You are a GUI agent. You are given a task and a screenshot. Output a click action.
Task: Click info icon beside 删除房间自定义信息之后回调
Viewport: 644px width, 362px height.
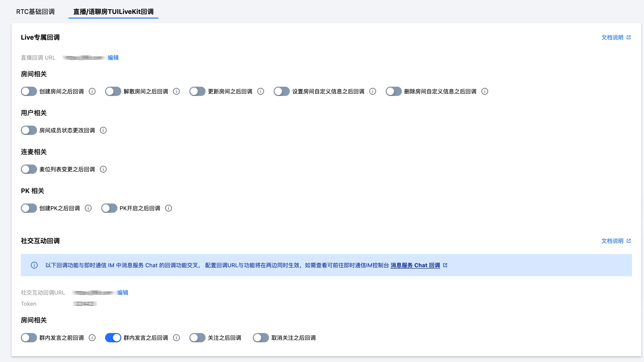485,91
